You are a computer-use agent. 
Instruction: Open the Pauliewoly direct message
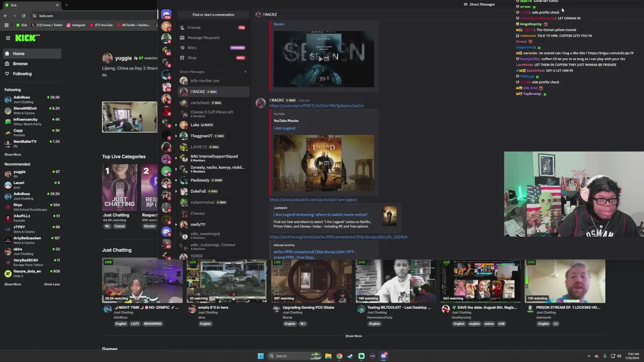[214, 180]
